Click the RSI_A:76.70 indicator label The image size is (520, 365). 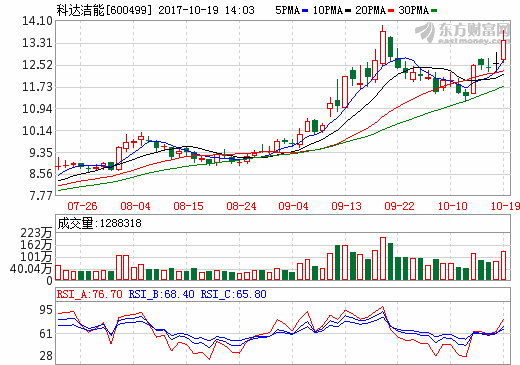[90, 294]
